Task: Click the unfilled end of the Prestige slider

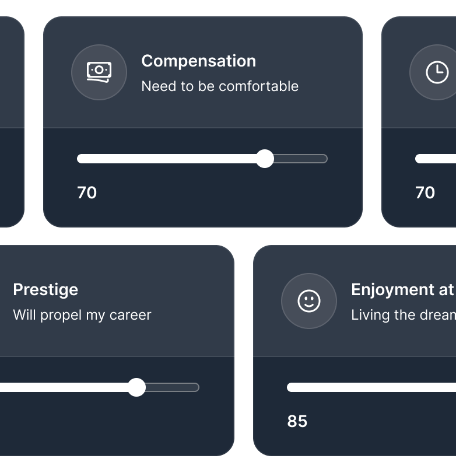Action: point(174,387)
